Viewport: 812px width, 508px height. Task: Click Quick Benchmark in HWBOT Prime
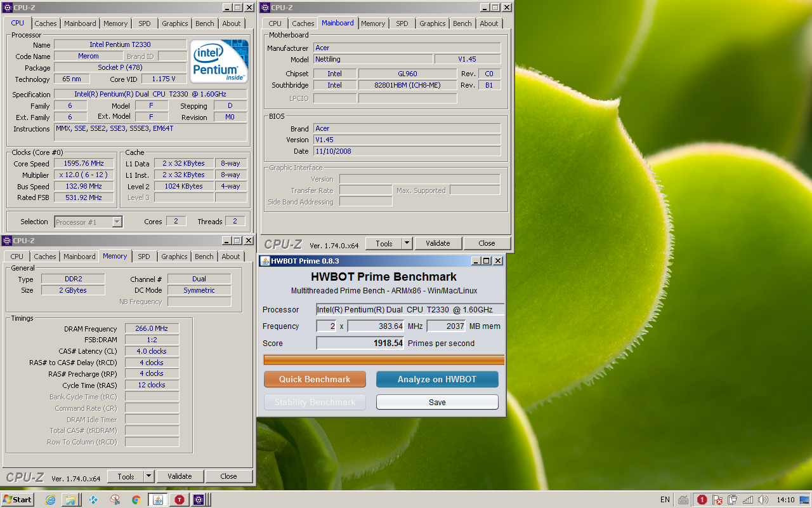point(315,379)
